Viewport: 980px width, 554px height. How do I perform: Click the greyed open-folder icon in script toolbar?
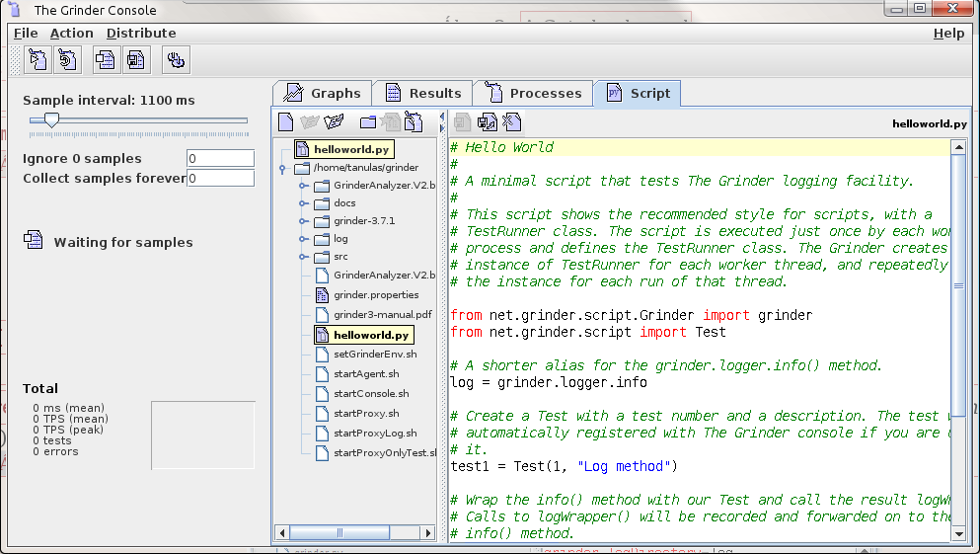[x=309, y=121]
